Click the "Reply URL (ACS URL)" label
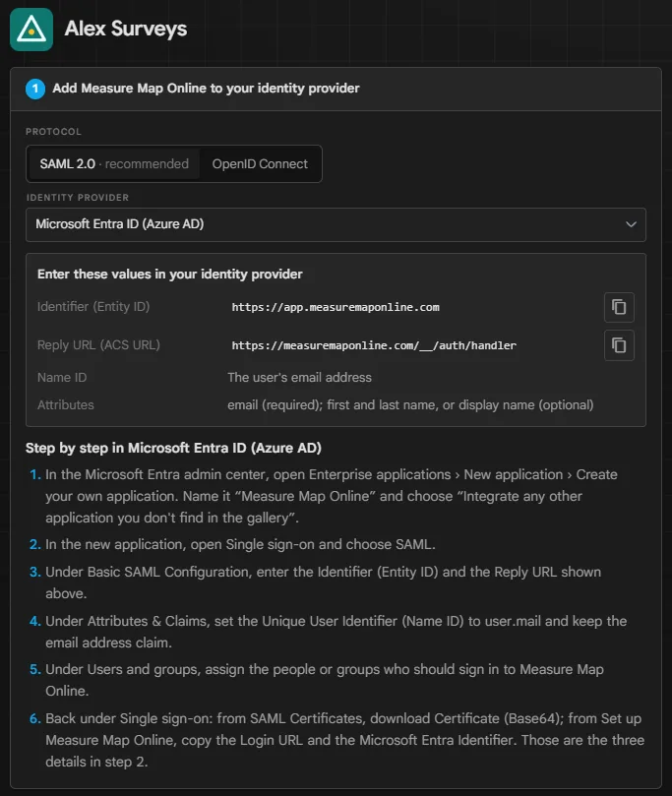This screenshot has width=672, height=796. (98, 345)
